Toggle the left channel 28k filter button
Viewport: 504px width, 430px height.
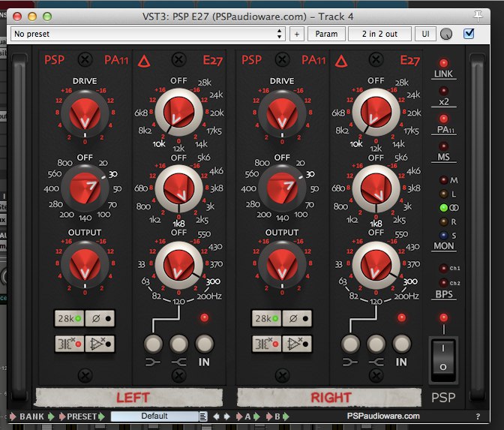point(69,319)
